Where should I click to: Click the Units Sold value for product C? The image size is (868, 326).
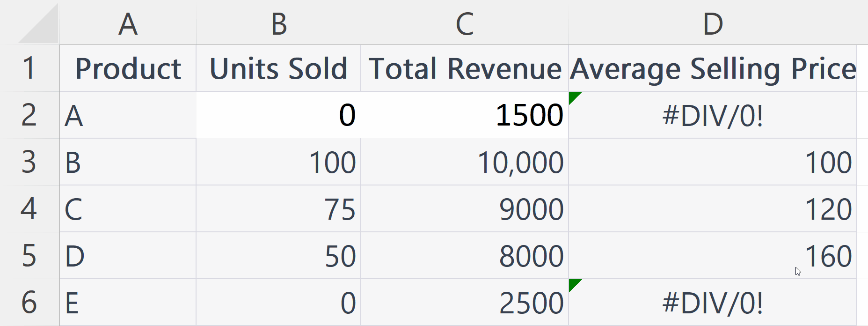278,209
